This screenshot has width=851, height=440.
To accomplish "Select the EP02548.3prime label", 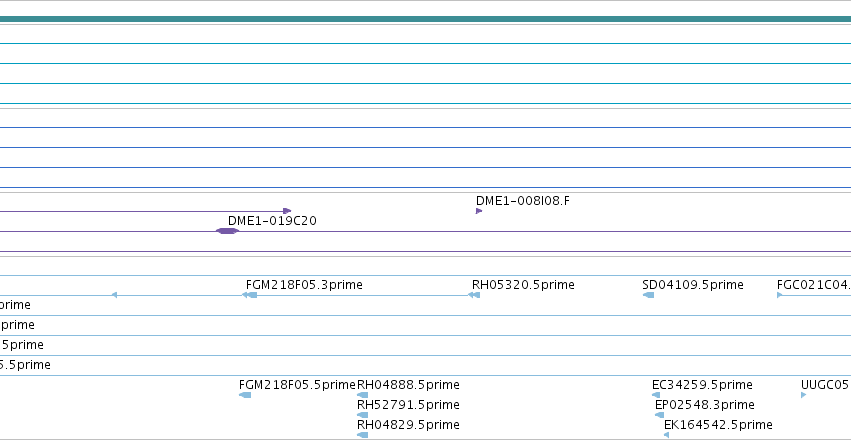I will coord(704,405).
